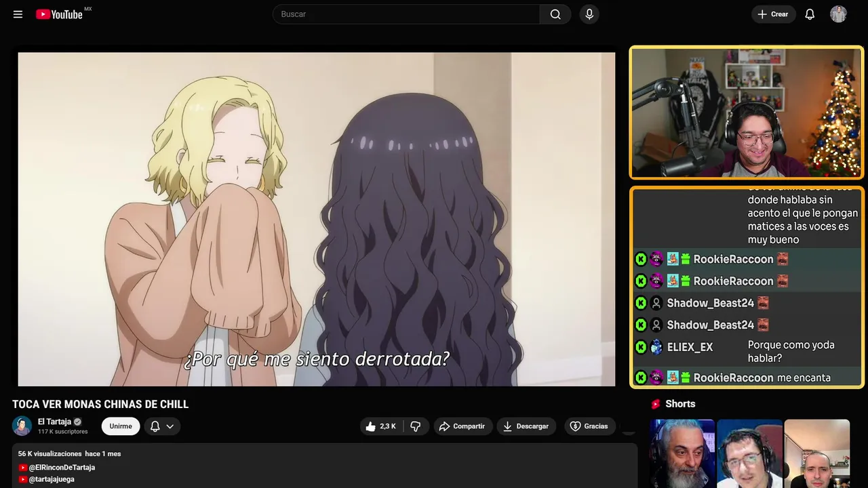Open the Short with man in glasses

coord(749,453)
